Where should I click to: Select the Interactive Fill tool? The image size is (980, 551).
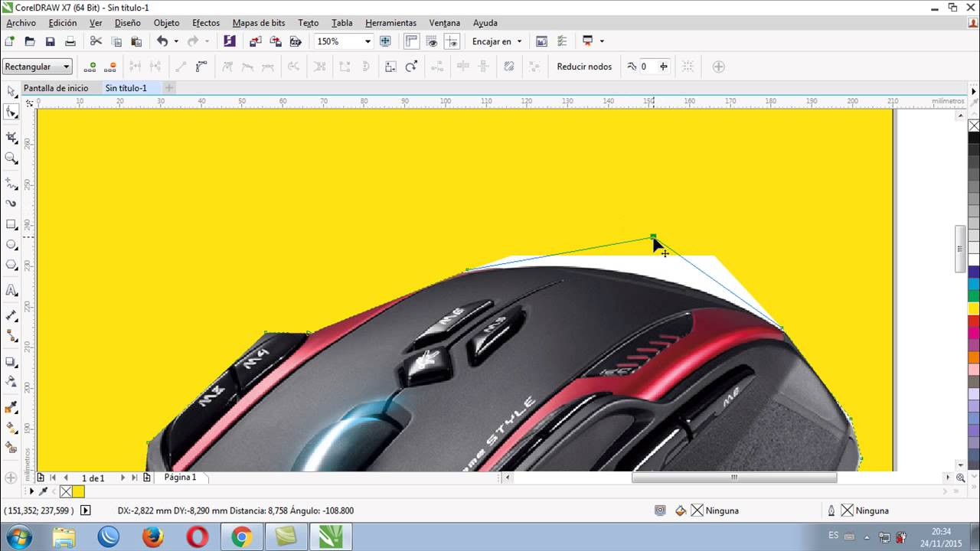[x=11, y=427]
